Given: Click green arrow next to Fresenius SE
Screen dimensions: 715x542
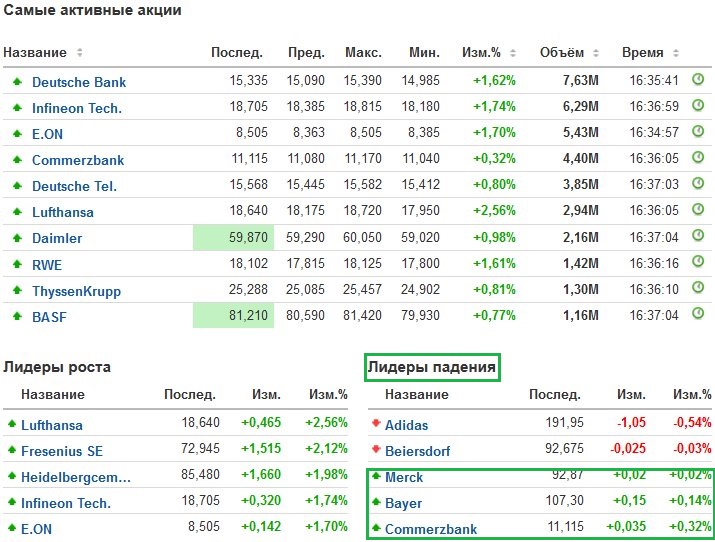Looking at the screenshot, I should 12,450.
